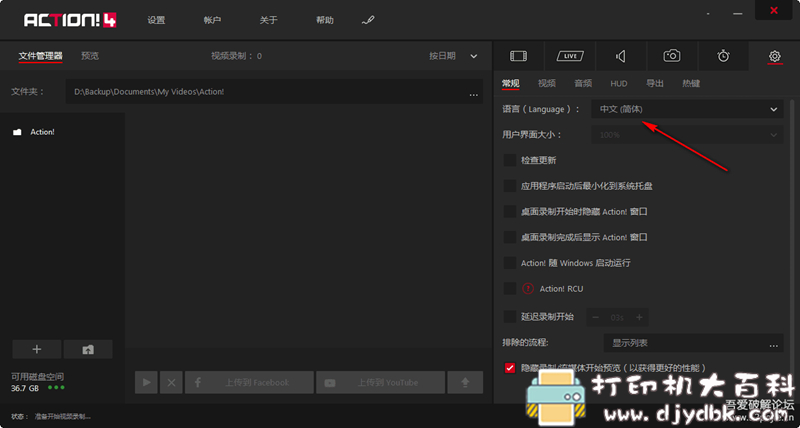The width and height of the screenshot is (800, 428).
Task: Select the HUD settings tab
Action: (619, 84)
